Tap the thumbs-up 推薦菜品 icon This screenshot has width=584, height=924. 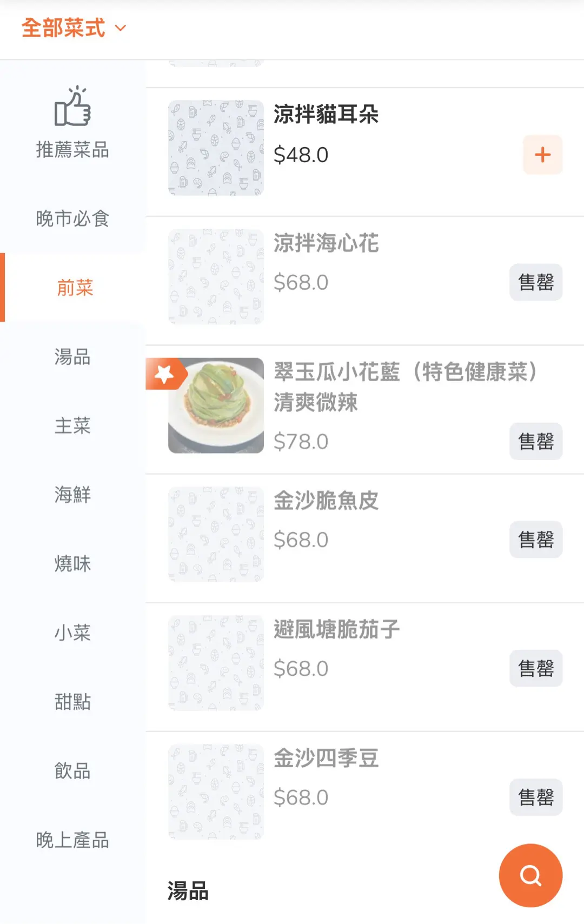(x=72, y=106)
